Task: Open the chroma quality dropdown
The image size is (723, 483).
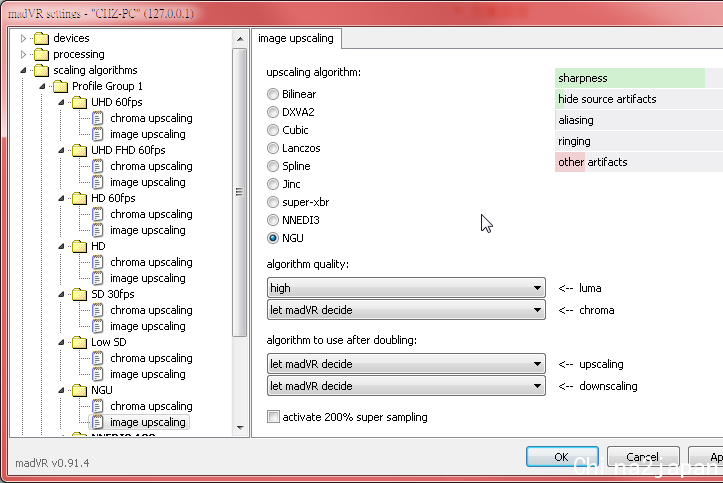Action: coord(405,310)
